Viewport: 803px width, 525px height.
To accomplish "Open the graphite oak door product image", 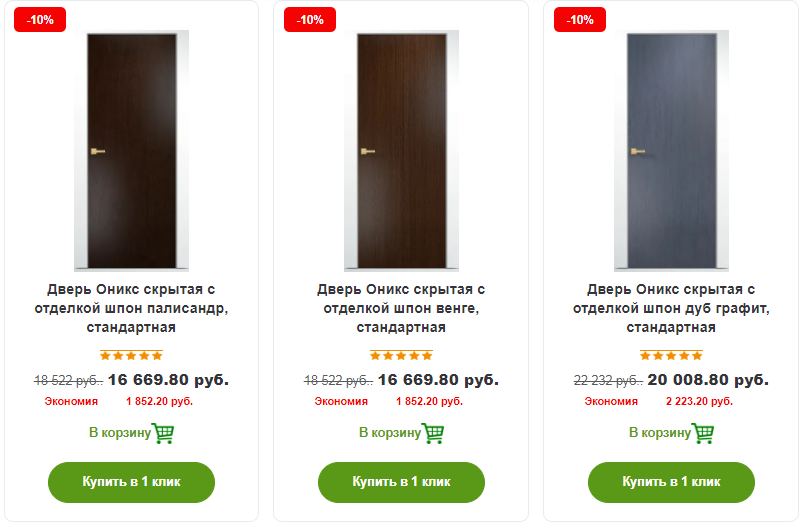I will click(671, 150).
